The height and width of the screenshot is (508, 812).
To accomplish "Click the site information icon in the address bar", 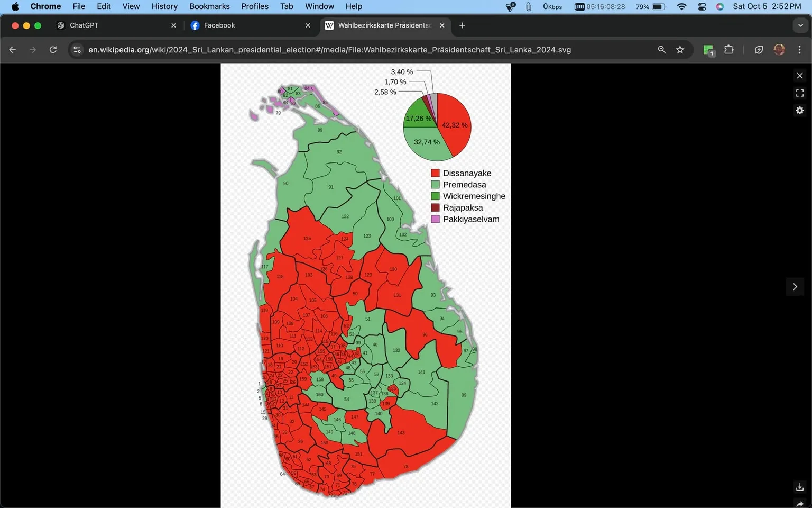I will click(77, 49).
